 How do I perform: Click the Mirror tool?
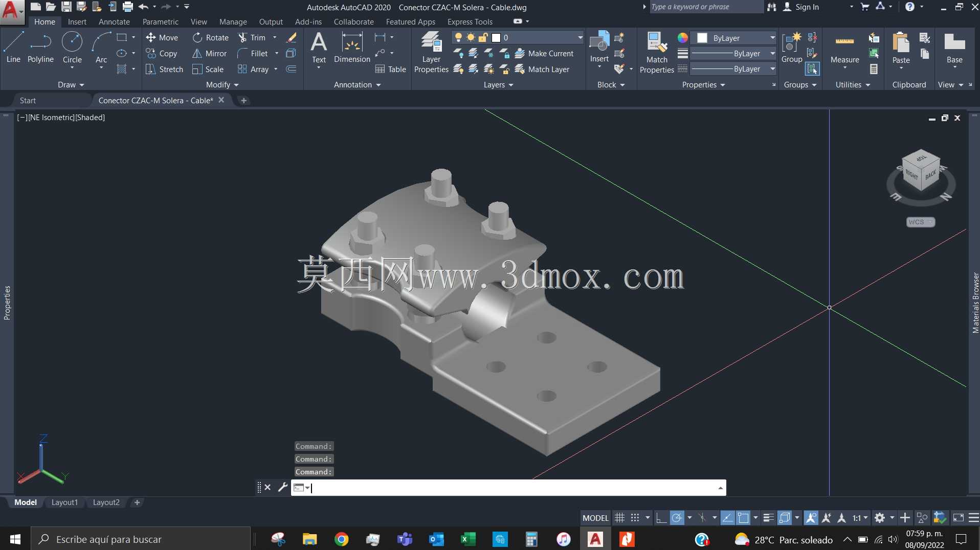[209, 53]
